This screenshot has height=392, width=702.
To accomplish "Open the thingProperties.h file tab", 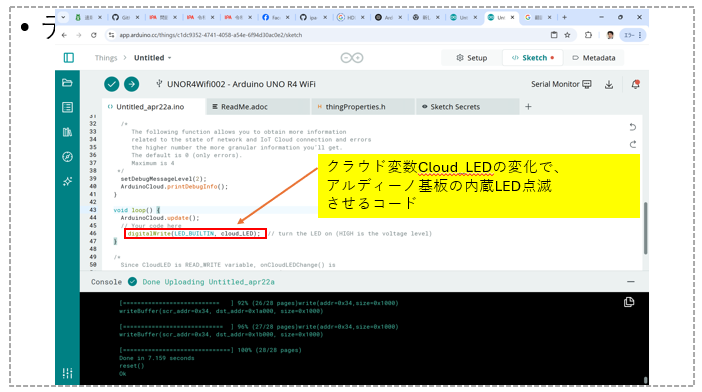I will coord(363,107).
